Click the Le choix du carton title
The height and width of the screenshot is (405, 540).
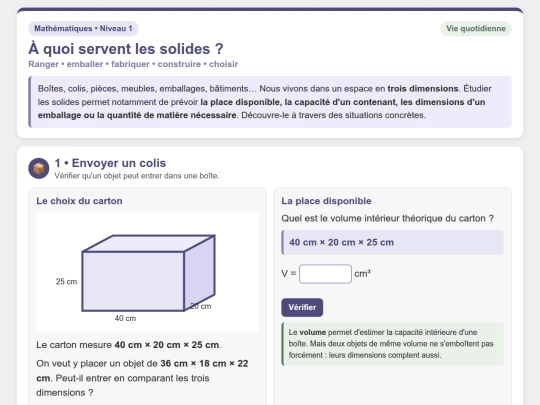[79, 201]
